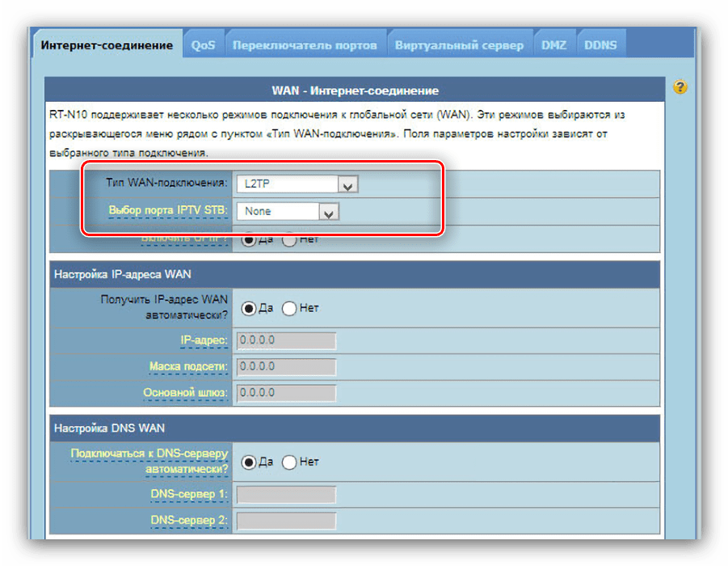Click the Тип WAN-подключения label text
The width and height of the screenshot is (728, 566).
tap(166, 183)
